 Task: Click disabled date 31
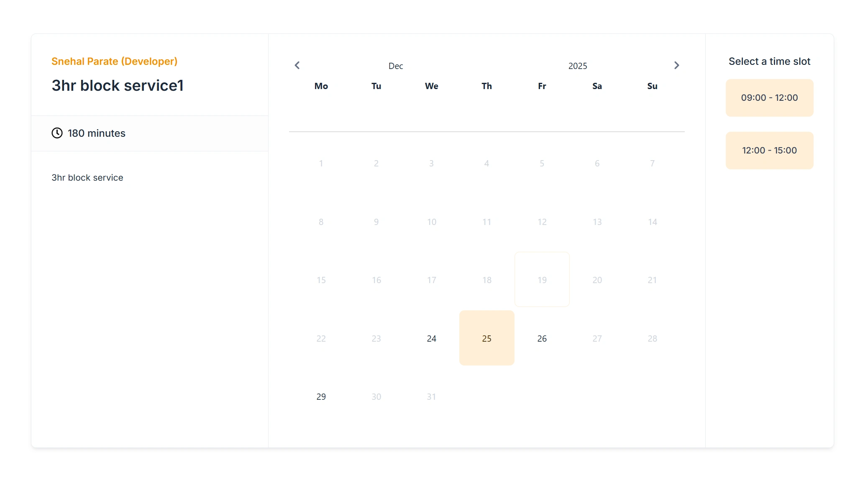tap(431, 396)
